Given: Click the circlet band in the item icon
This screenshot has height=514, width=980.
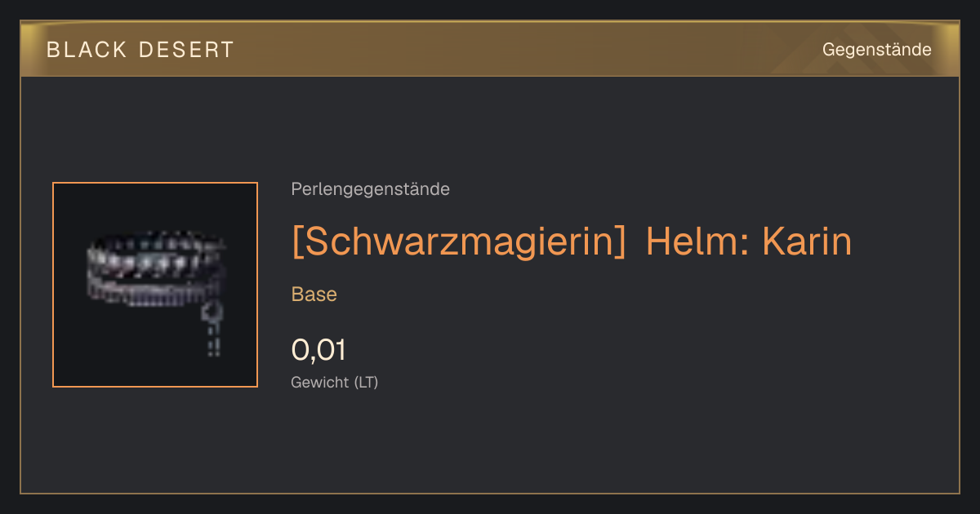Looking at the screenshot, I should point(151,269).
